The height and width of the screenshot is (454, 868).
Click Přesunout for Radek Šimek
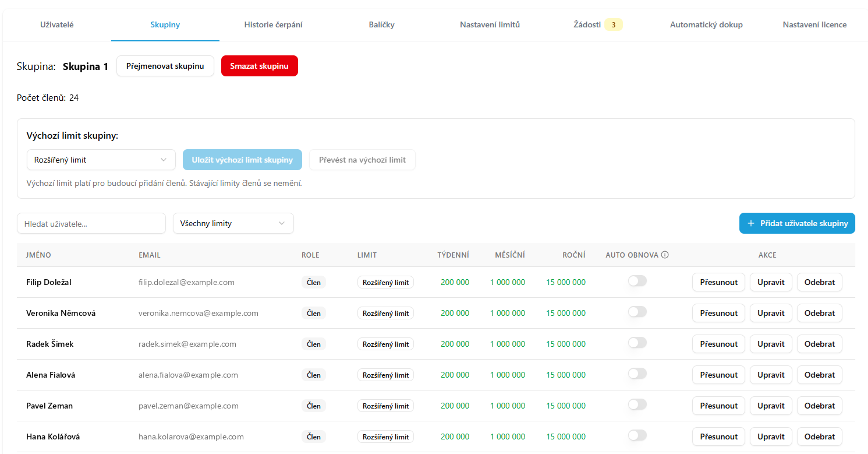pyautogui.click(x=719, y=344)
